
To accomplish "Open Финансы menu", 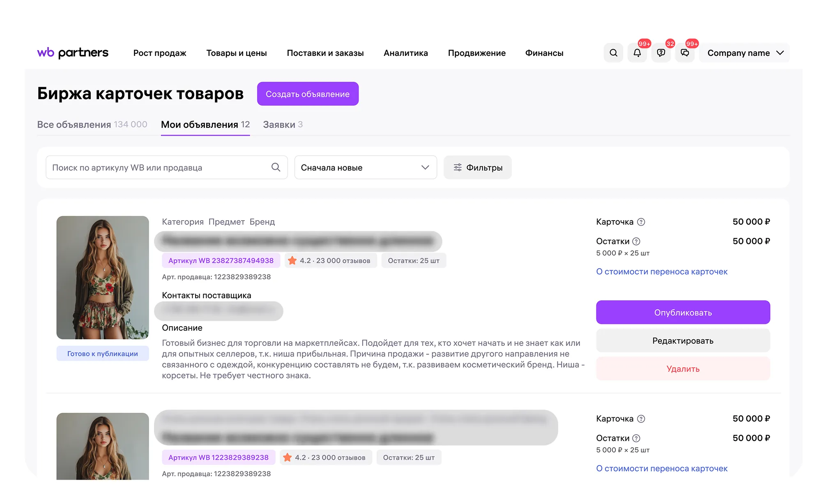I will click(x=544, y=53).
